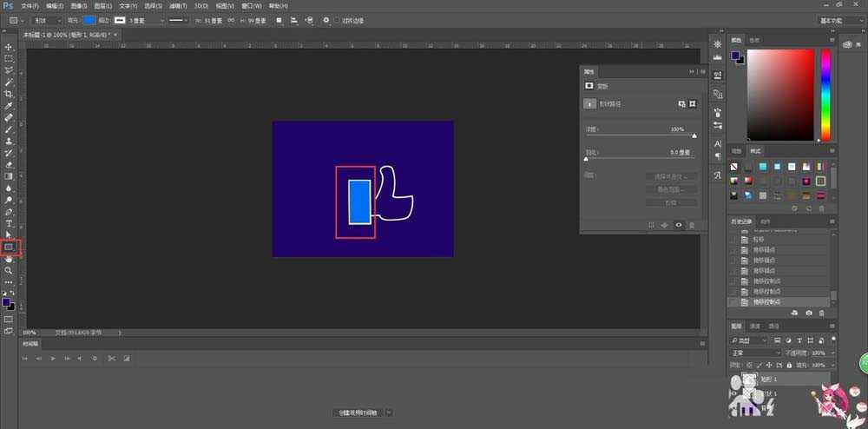868x429 pixels.
Task: Select the Move tool
Action: 9,47
